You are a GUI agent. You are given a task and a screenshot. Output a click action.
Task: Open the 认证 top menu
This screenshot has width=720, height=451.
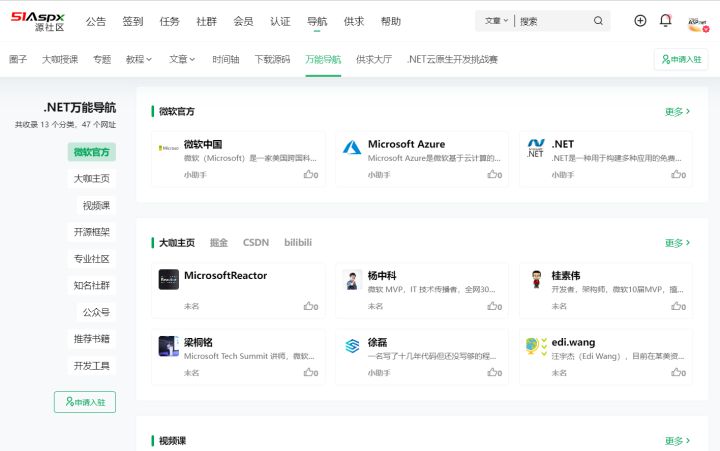click(280, 22)
